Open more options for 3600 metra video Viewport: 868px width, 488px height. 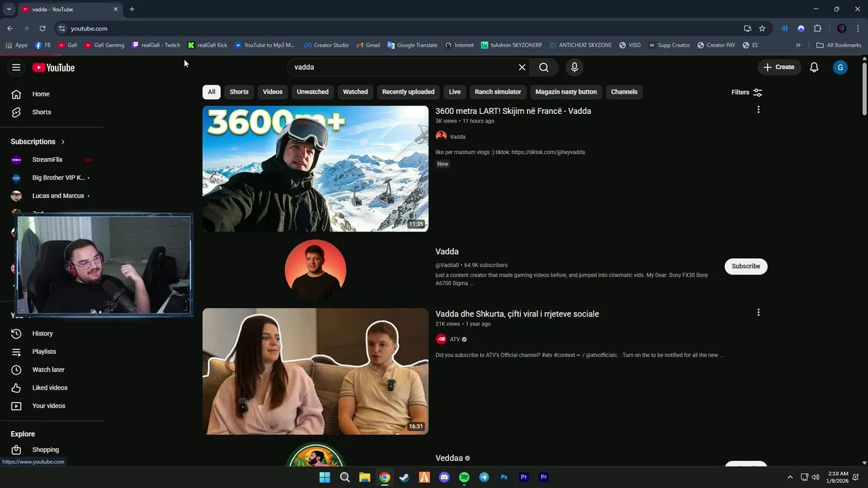[x=758, y=110]
